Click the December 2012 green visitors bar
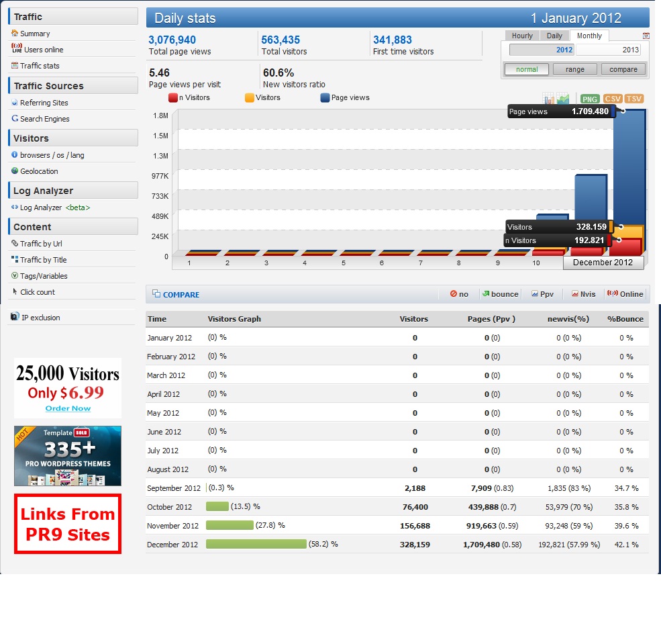This screenshot has height=644, width=661. (x=256, y=544)
